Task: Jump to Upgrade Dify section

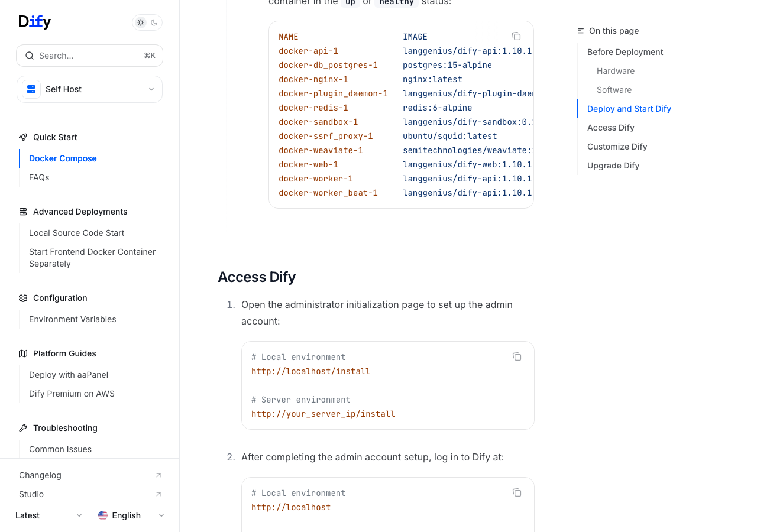Action: point(613,166)
